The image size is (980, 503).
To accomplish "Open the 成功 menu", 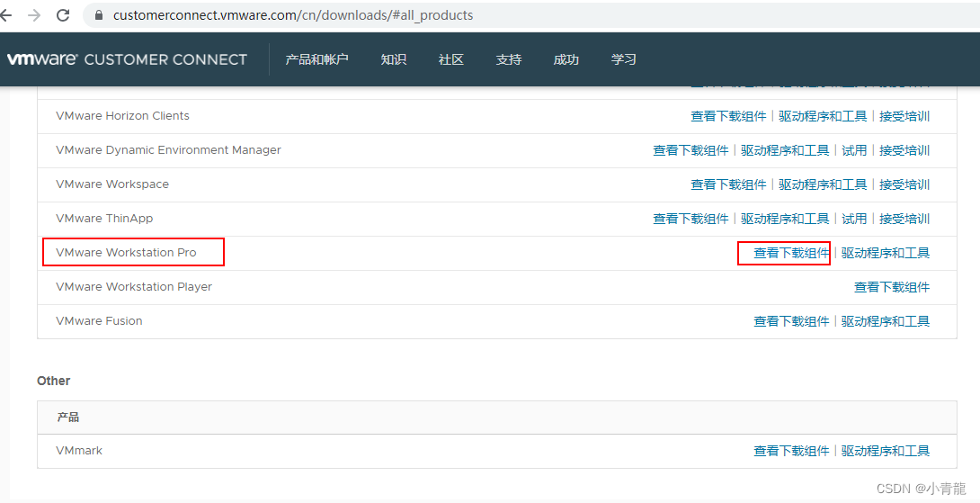I will point(566,59).
